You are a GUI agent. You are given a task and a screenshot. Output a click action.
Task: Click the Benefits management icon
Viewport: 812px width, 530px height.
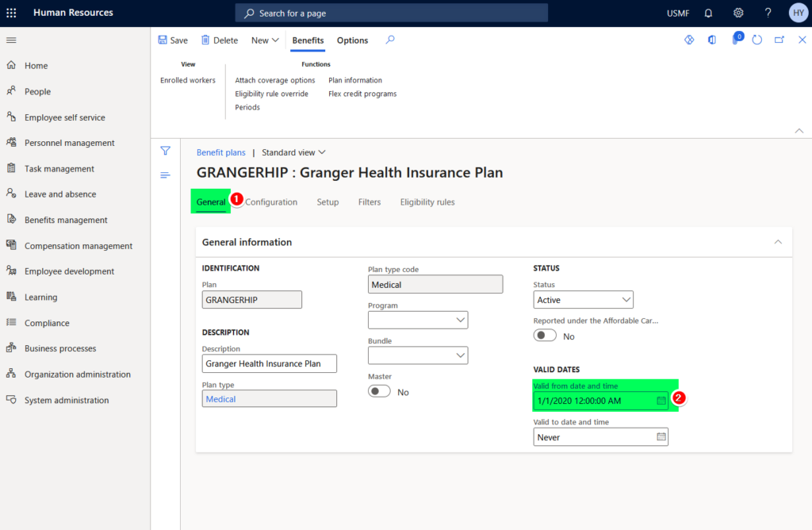point(11,219)
